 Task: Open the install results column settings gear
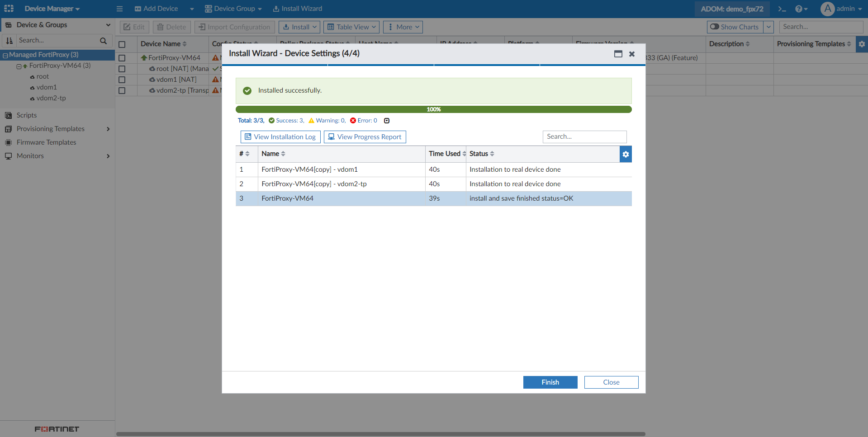point(626,154)
